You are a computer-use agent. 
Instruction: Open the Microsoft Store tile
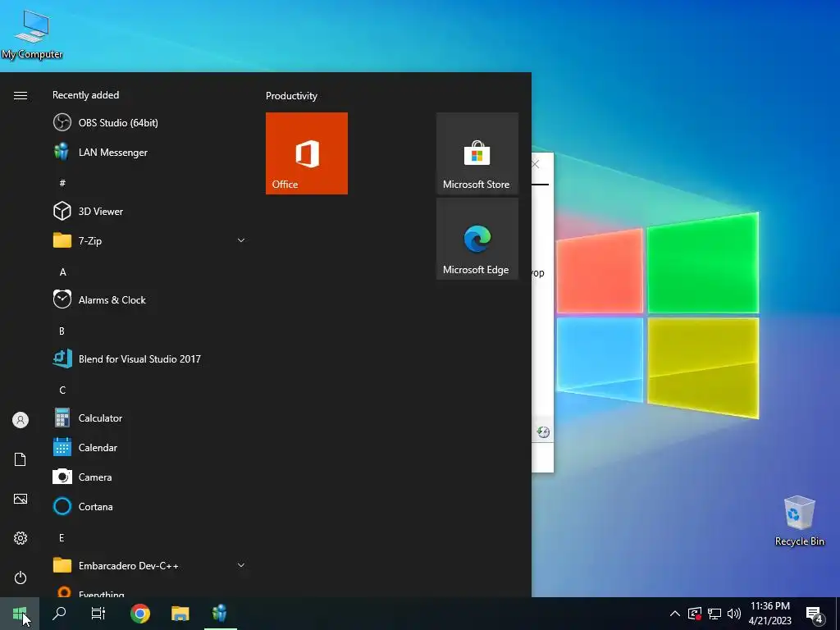477,153
